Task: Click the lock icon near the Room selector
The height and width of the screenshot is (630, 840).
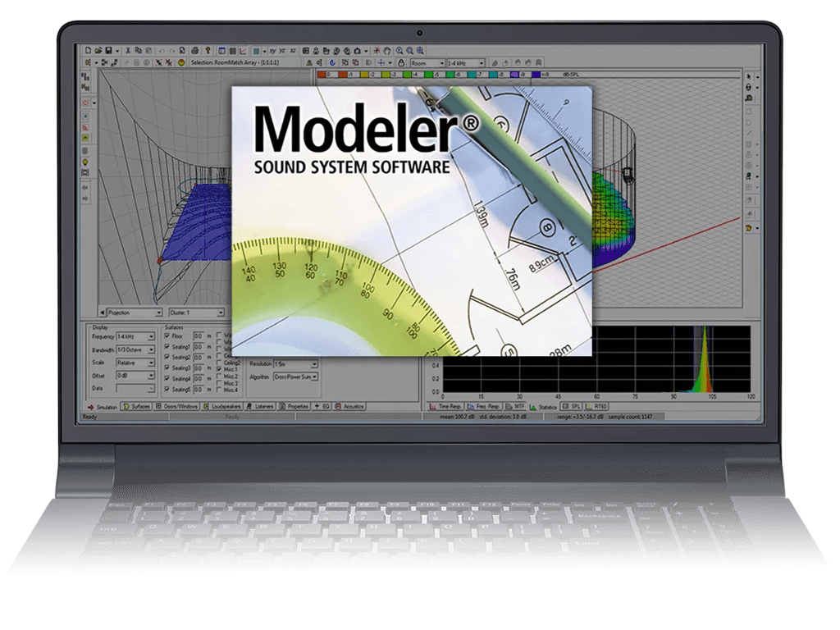Action: tap(401, 62)
